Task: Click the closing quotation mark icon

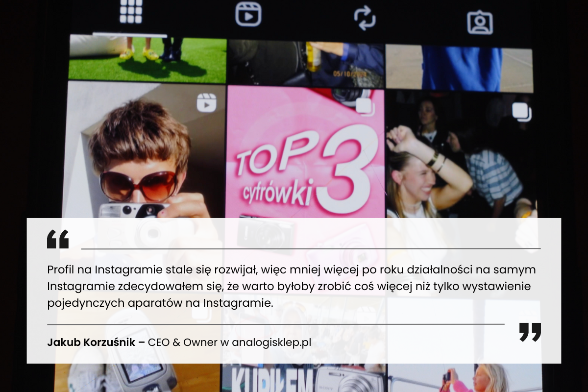Action: click(529, 333)
